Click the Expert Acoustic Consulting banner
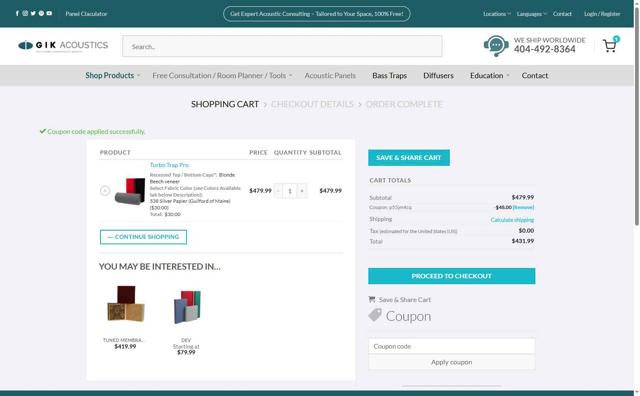This screenshot has height=396, width=640. point(317,14)
